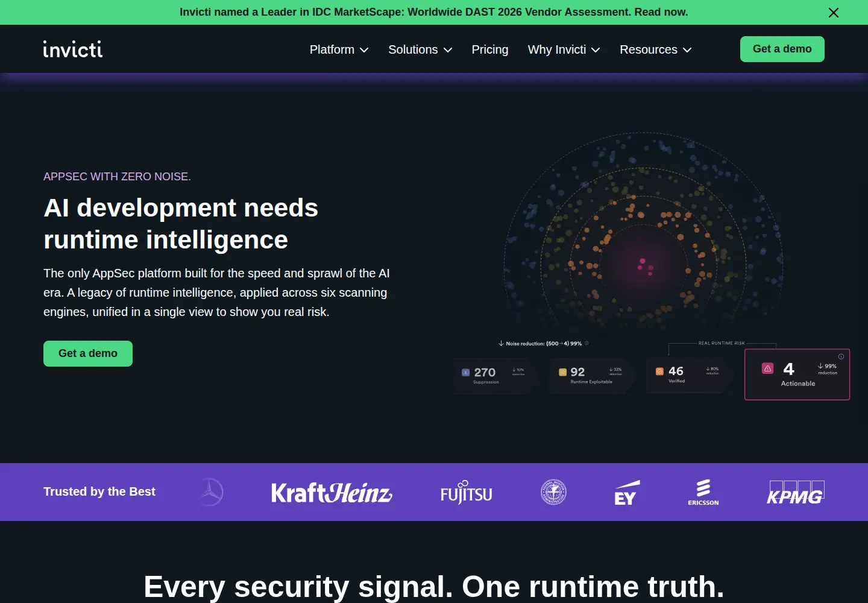Click Every security signal heading

pos(434,587)
